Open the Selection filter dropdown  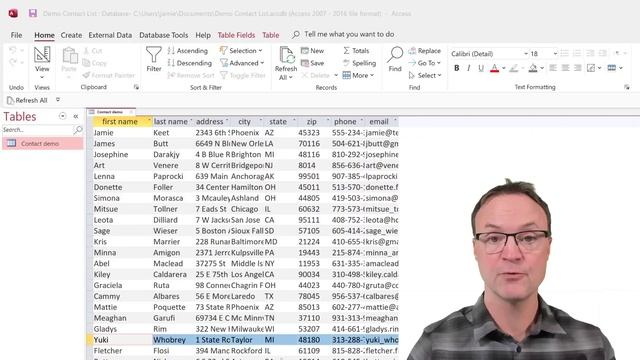[x=241, y=51]
